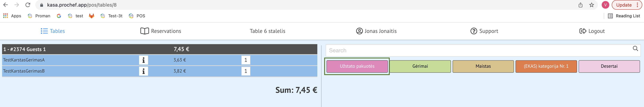Open the Chrome Update menu
This screenshot has width=644, height=107.
tap(626, 5)
